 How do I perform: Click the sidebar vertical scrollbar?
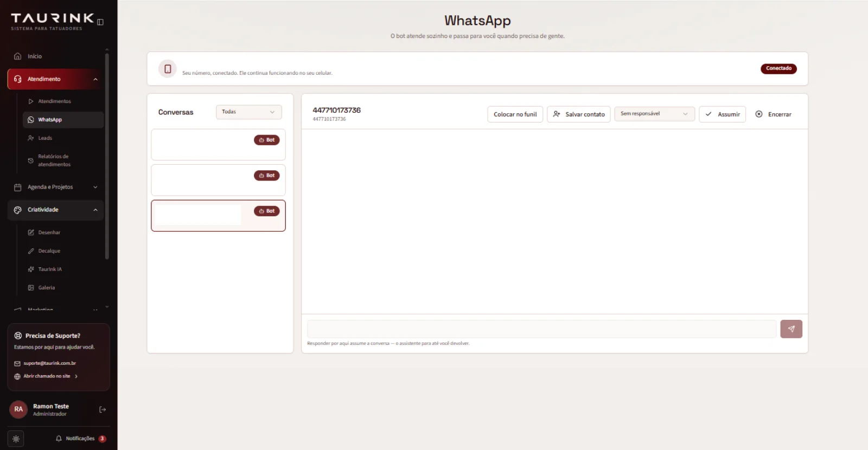click(x=107, y=156)
